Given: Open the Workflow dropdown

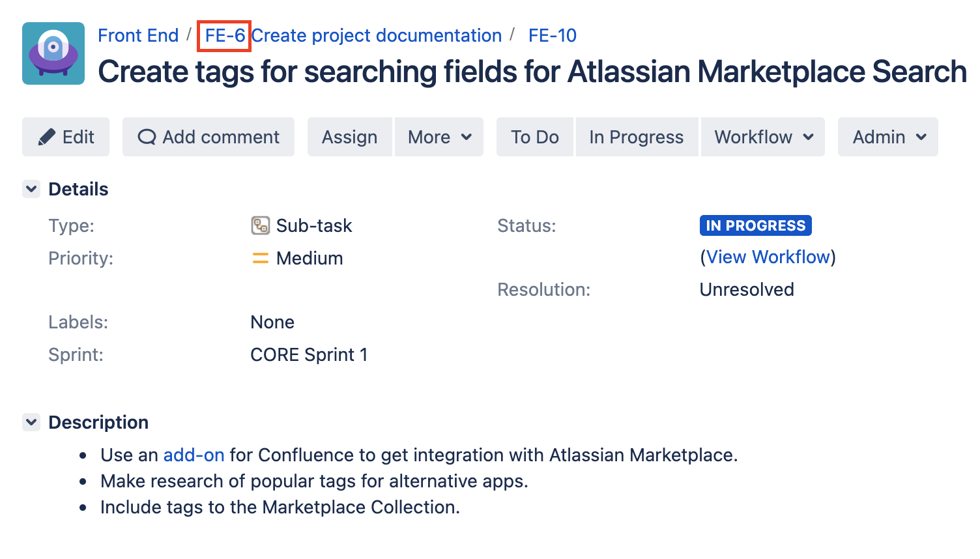Looking at the screenshot, I should point(763,137).
